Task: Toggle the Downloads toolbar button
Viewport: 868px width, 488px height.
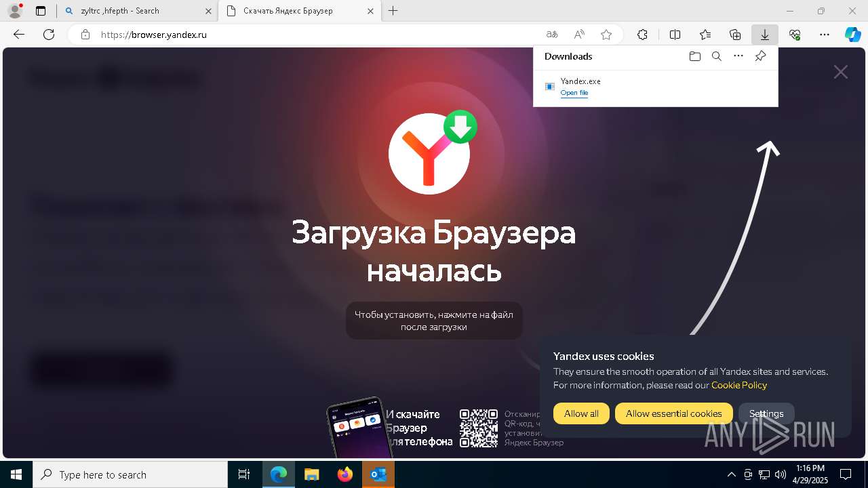Action: [765, 35]
